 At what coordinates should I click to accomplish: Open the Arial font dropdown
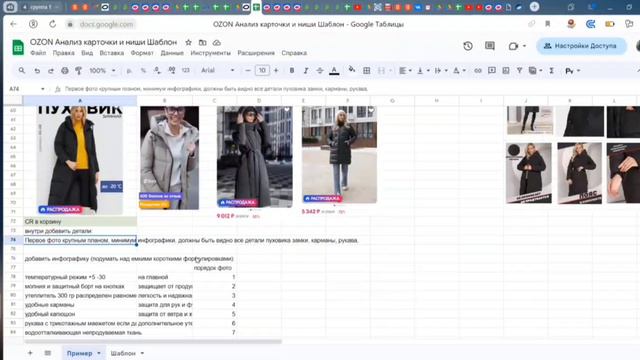tap(218, 71)
